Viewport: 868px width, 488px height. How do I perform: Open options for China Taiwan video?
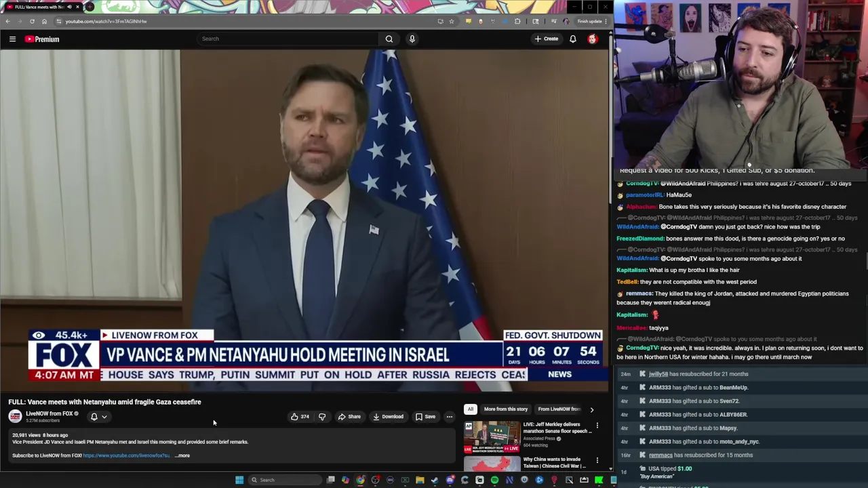(x=597, y=461)
